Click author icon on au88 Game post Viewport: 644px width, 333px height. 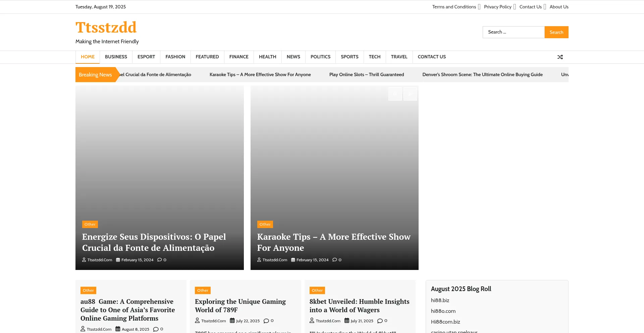click(83, 329)
